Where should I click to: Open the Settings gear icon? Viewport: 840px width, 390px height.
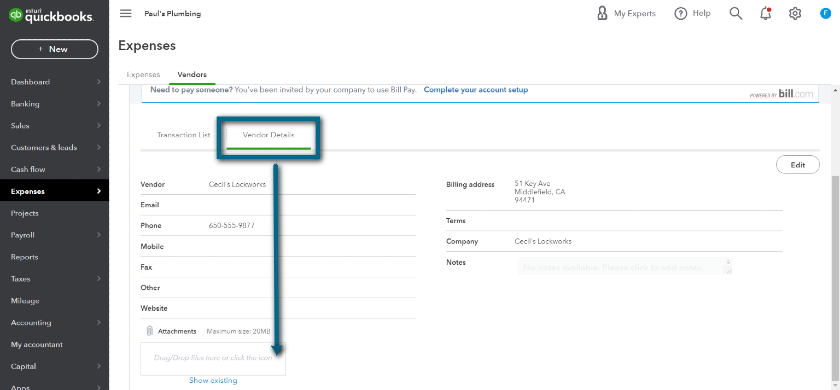795,13
